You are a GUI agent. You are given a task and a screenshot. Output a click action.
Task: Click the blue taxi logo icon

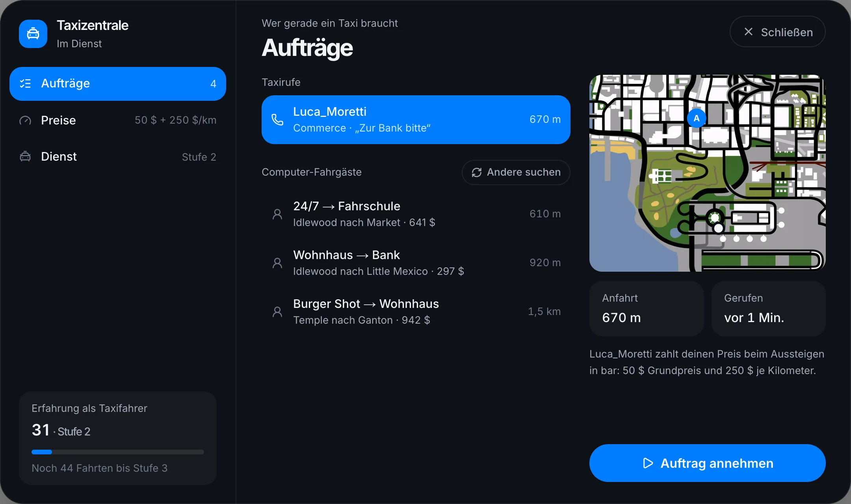click(x=33, y=34)
